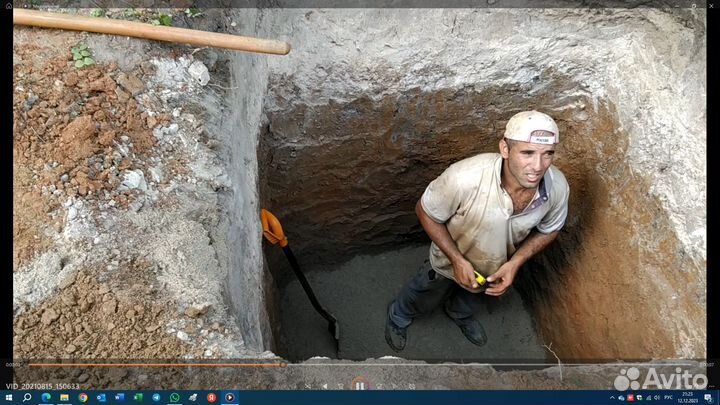The height and width of the screenshot is (405, 720).
Task: Open the clock and date flyout
Action: (688, 398)
